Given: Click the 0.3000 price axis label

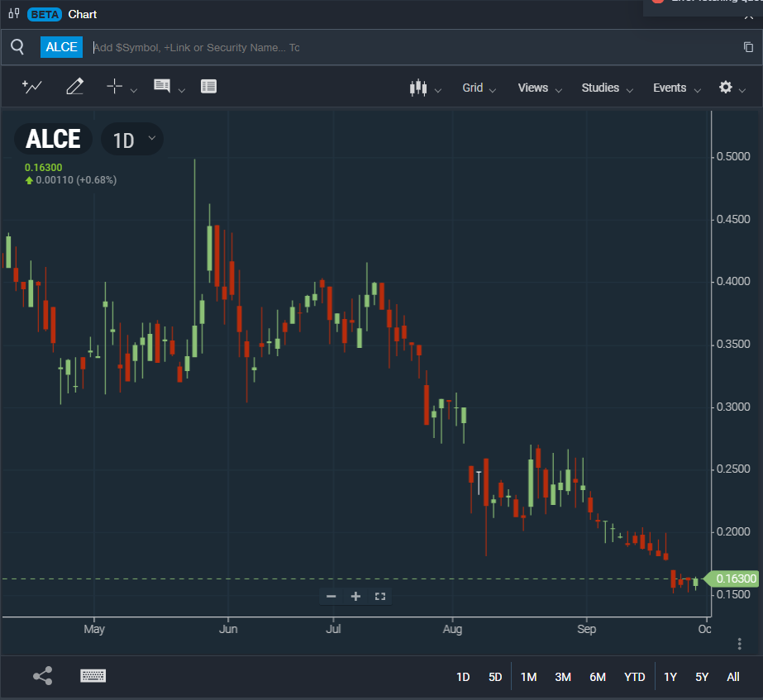Looking at the screenshot, I should [733, 407].
